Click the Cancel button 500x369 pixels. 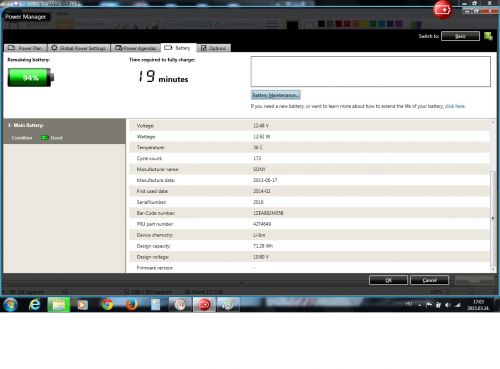(x=429, y=280)
